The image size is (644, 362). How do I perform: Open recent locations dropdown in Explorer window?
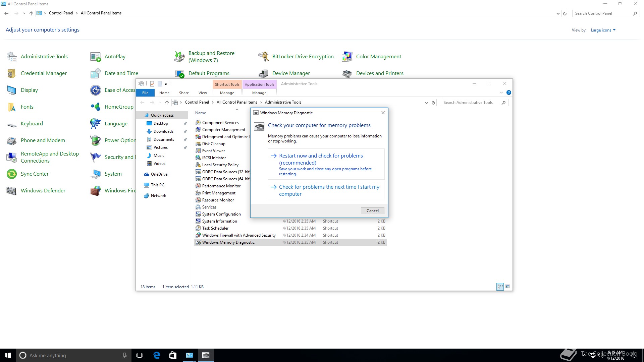(160, 103)
